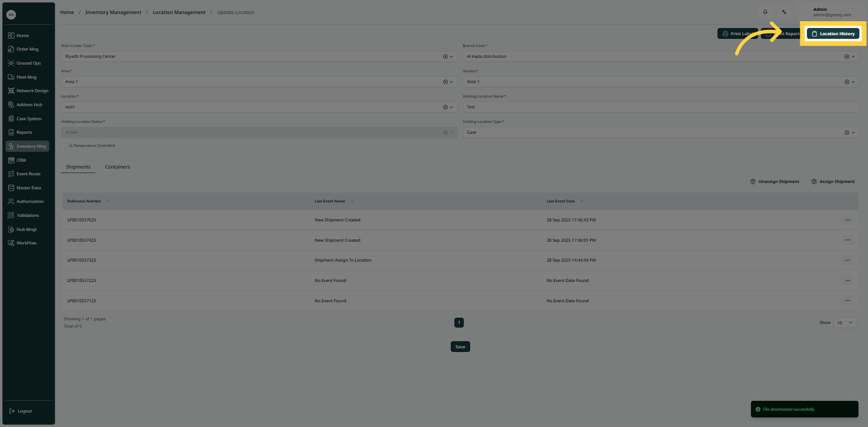The width and height of the screenshot is (868, 427).
Task: Remove shipment LP0010537125 row
Action: [x=848, y=300]
